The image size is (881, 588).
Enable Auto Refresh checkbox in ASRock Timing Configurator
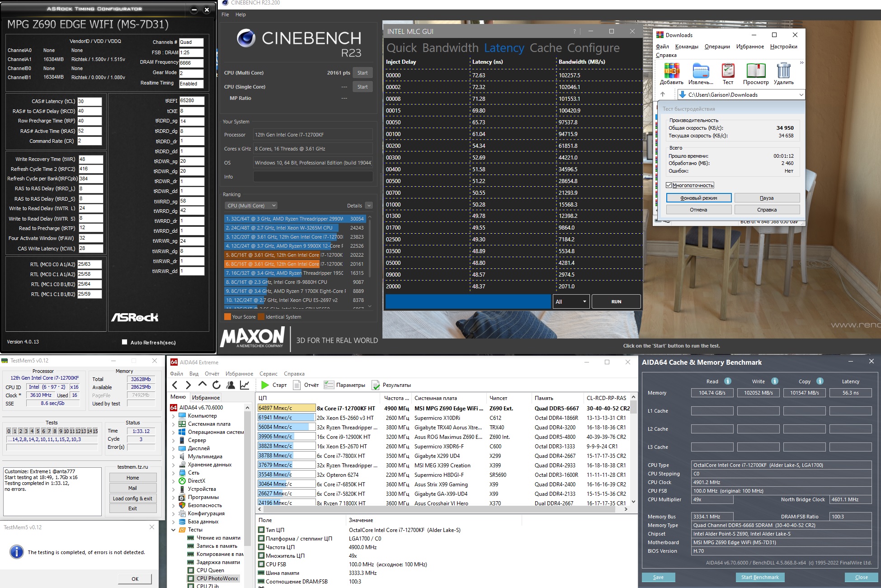125,342
